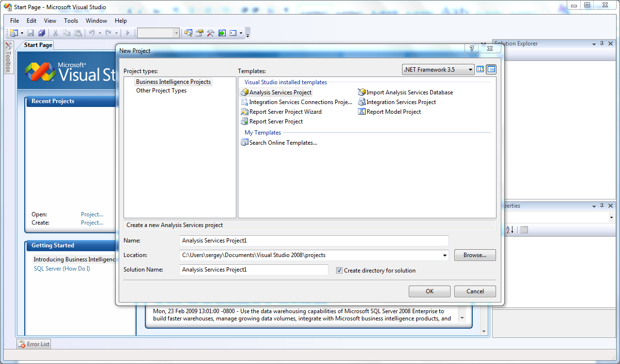
Task: Select Business Intelligence Projects project type
Action: pos(173,82)
